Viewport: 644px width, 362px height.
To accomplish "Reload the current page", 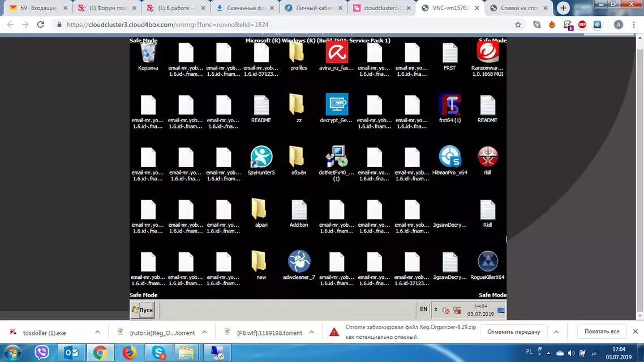I will [40, 25].
